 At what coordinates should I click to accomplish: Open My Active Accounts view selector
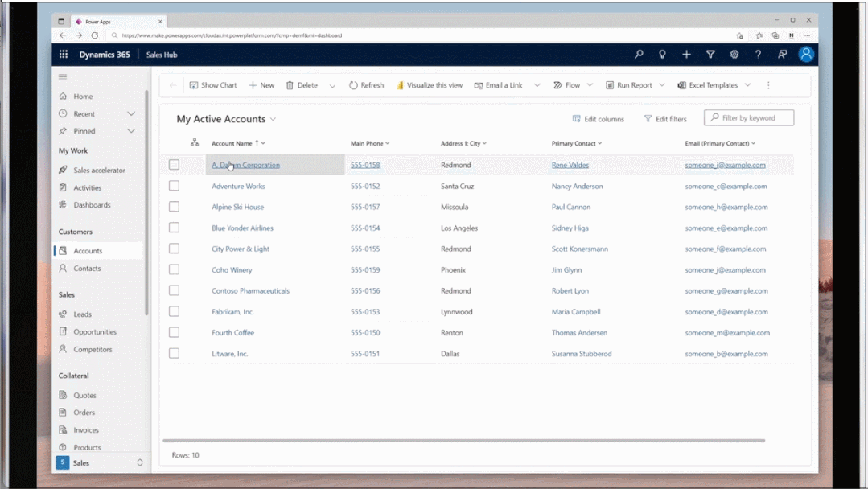(x=226, y=119)
